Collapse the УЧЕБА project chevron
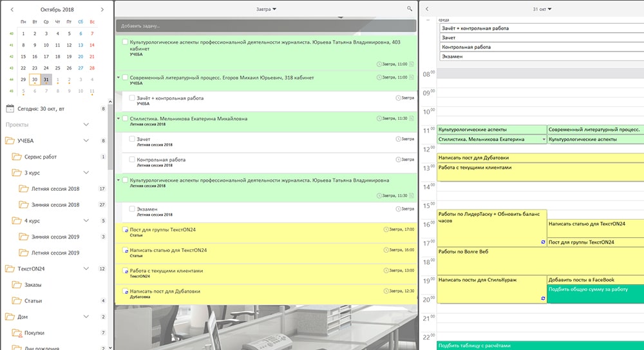Screen dimensions: 644x350 pyautogui.click(x=86, y=141)
